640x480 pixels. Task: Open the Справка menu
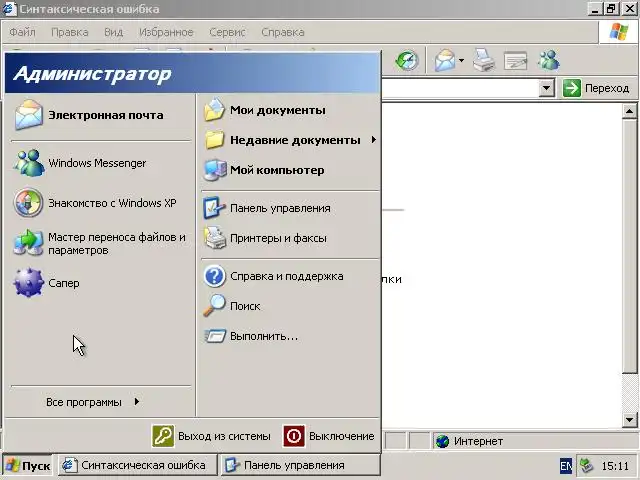[x=283, y=32]
